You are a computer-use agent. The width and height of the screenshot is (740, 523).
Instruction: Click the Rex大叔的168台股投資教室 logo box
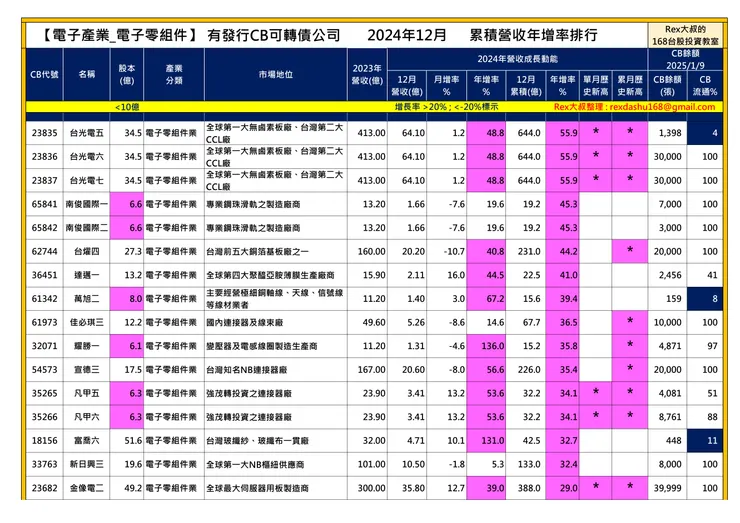[x=685, y=35]
